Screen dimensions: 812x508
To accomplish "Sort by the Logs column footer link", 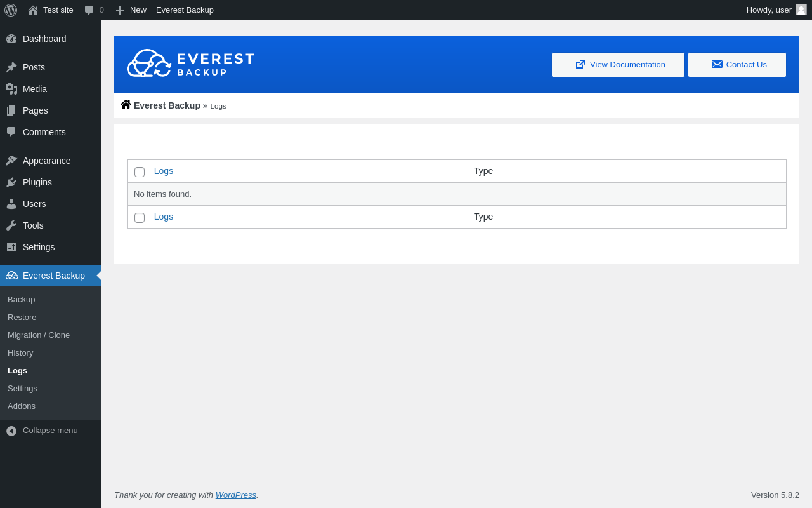I will pyautogui.click(x=164, y=217).
